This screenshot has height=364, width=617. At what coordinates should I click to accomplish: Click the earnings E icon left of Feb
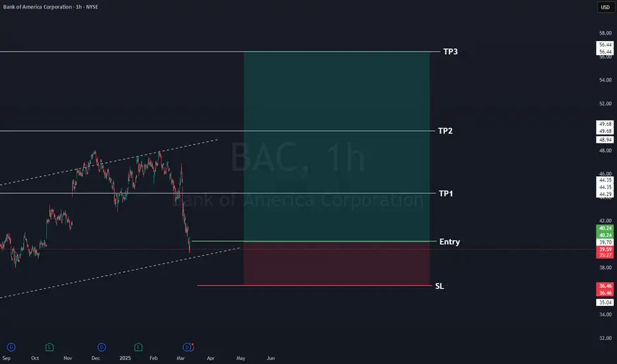tap(138, 347)
